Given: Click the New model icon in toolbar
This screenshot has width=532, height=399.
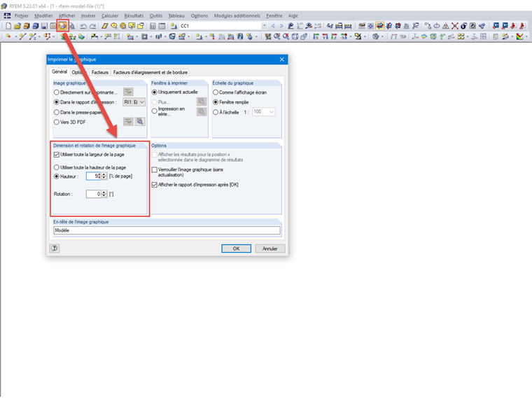Looking at the screenshot, I should [8, 26].
